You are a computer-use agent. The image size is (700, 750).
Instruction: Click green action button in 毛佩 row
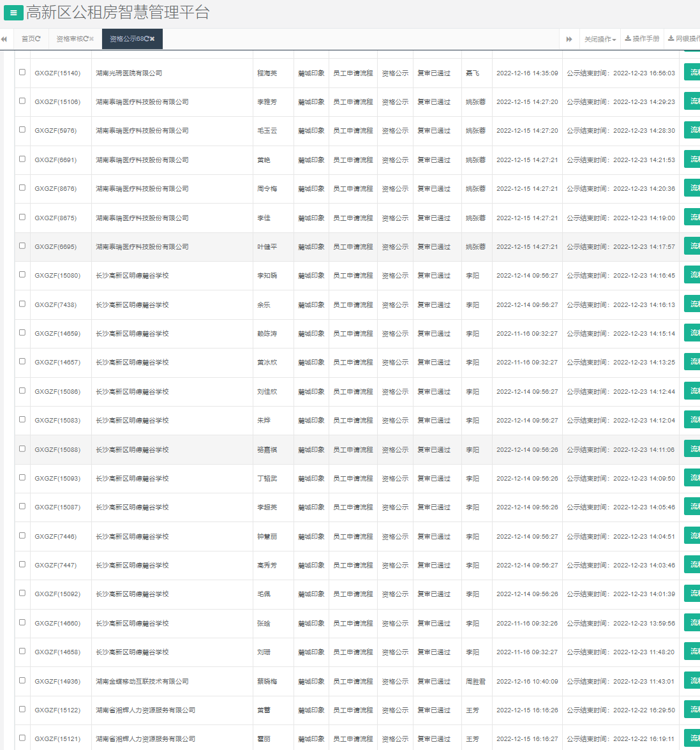(692, 593)
